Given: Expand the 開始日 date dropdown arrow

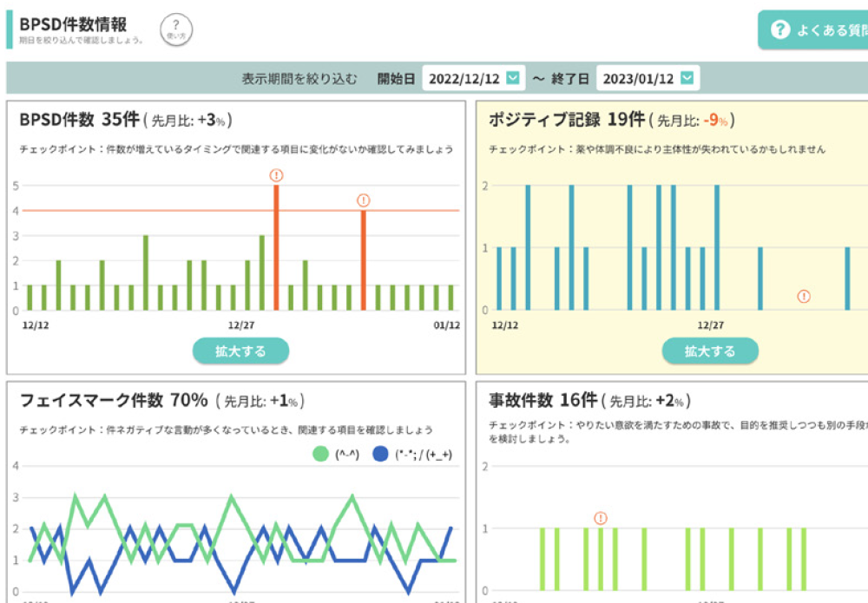Looking at the screenshot, I should click(513, 78).
